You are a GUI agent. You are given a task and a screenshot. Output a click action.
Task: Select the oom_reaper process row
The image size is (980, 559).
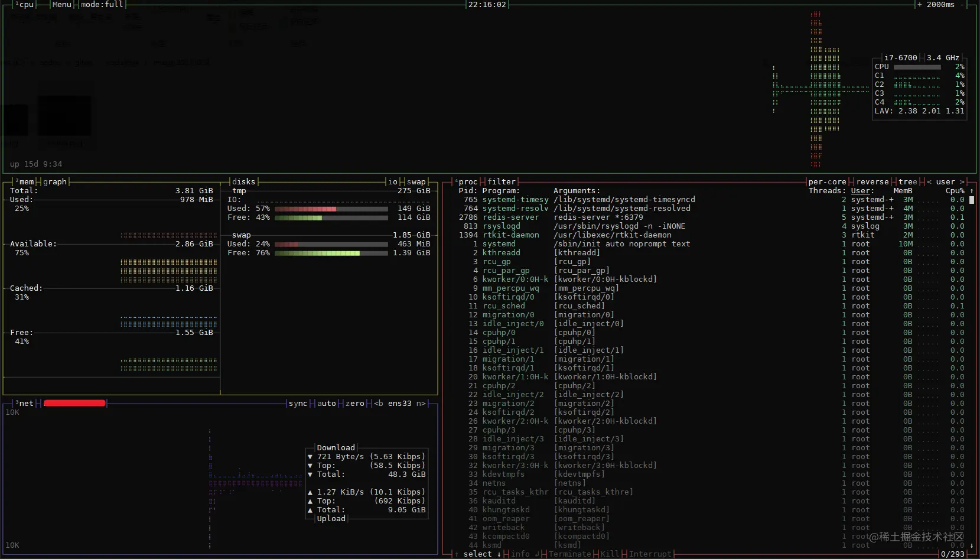click(711, 519)
